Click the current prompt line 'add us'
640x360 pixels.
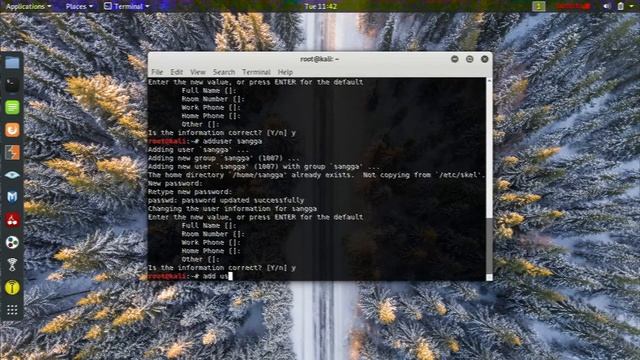pyautogui.click(x=190, y=276)
